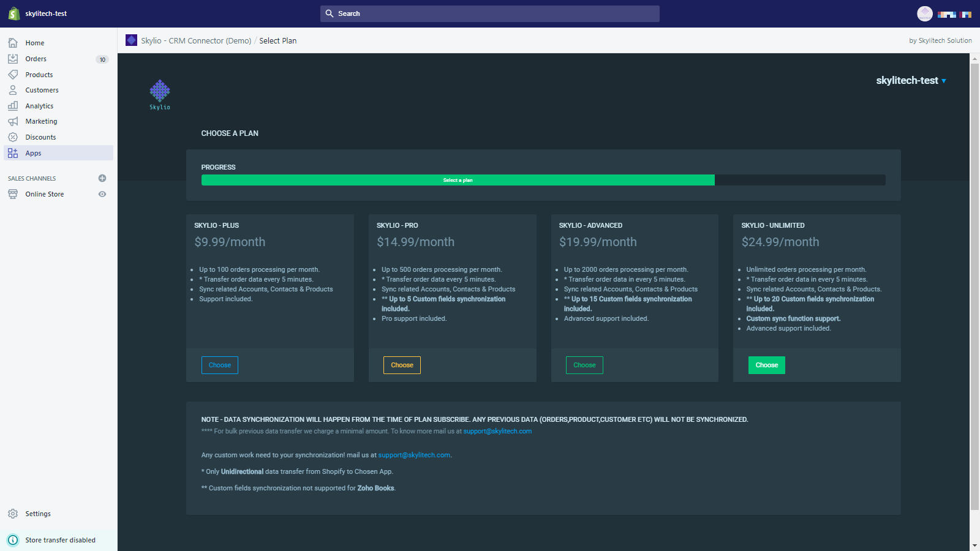
Task: Click the green Select a plan progress bar
Action: coord(458,180)
